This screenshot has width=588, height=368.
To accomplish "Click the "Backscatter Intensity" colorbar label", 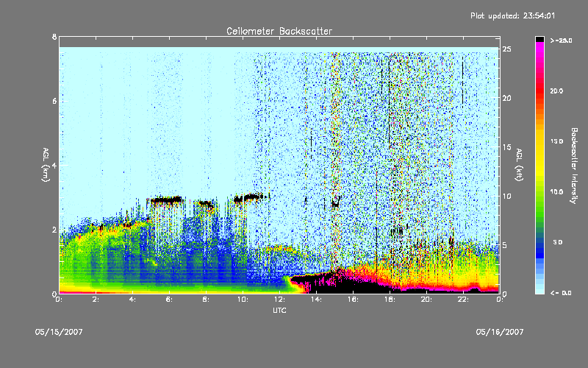I will [x=574, y=166].
